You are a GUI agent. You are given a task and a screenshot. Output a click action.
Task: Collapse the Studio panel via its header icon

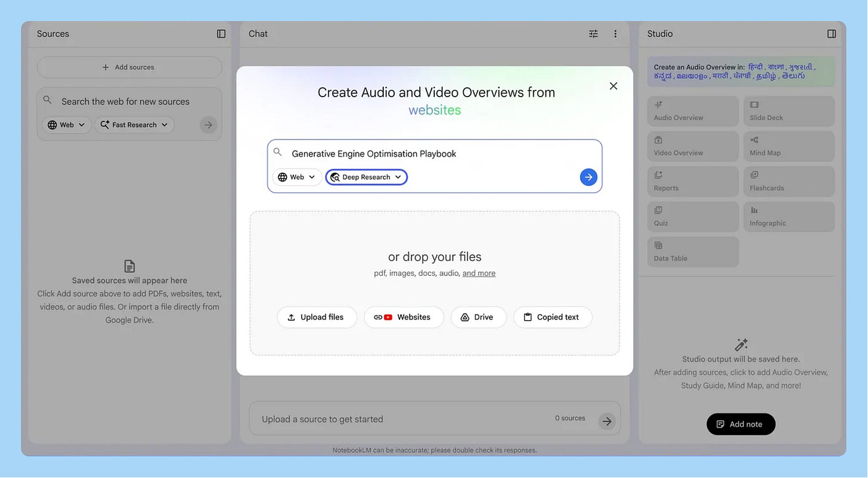832,34
